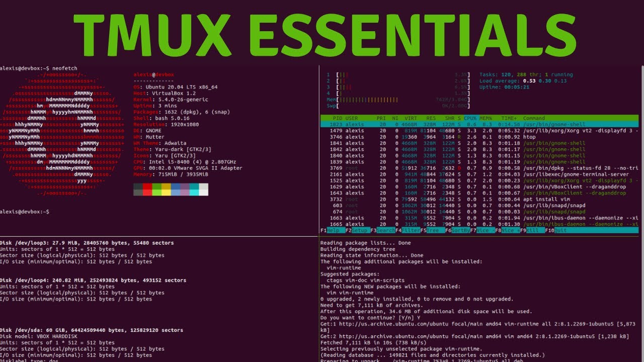Sort processes by CPU% column header
Screen dimensions: 644x362
470,118
